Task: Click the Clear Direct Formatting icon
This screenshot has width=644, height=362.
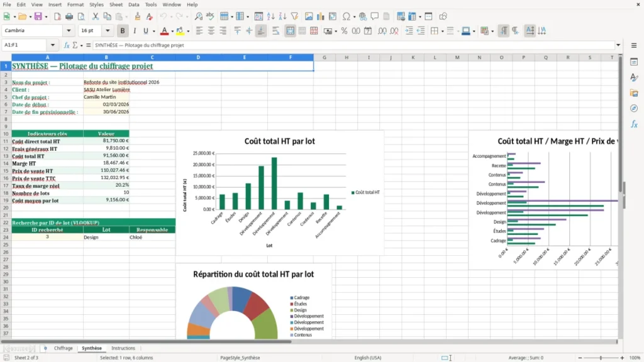Action: [x=150, y=16]
